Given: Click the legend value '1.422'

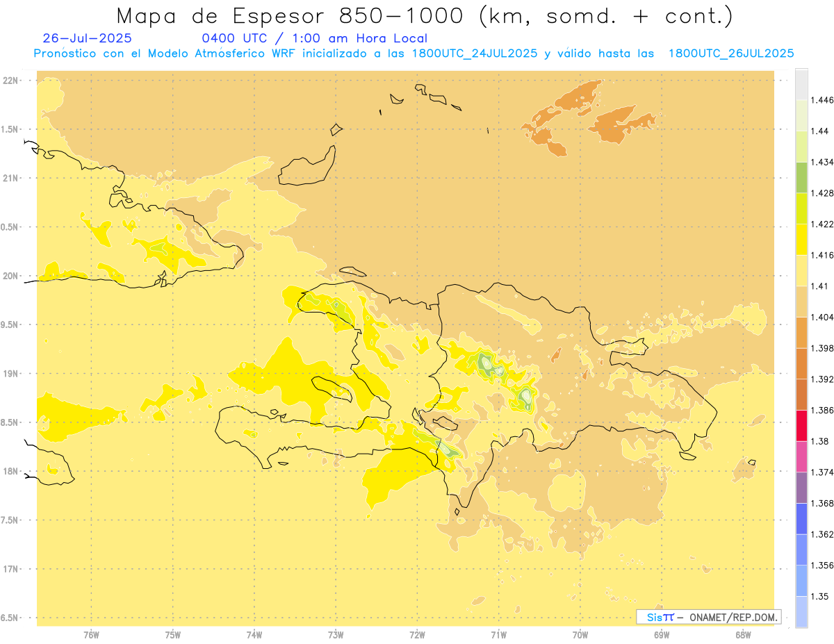Looking at the screenshot, I should tap(824, 224).
